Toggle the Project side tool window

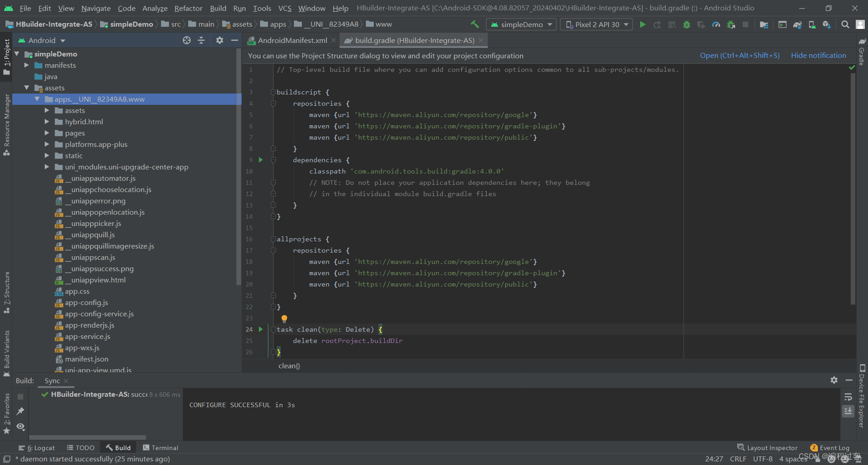pyautogui.click(x=7, y=56)
